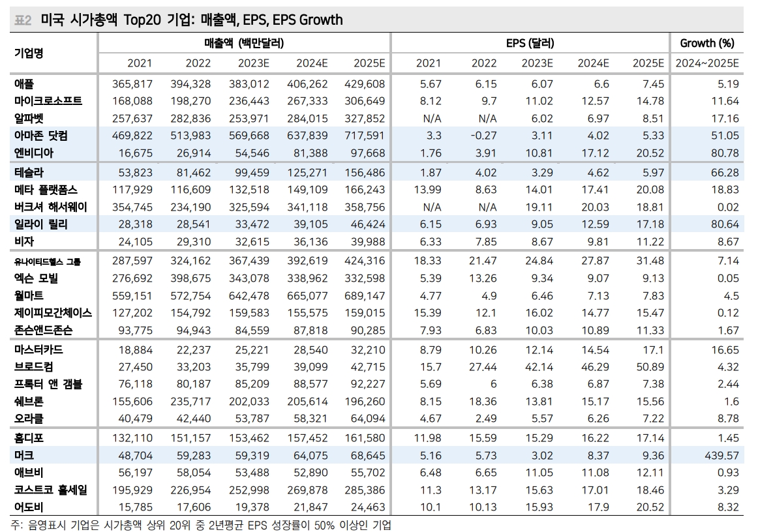Click the 'EPS (달러)' group header
Screen dimensions: 758x532
click(530, 43)
